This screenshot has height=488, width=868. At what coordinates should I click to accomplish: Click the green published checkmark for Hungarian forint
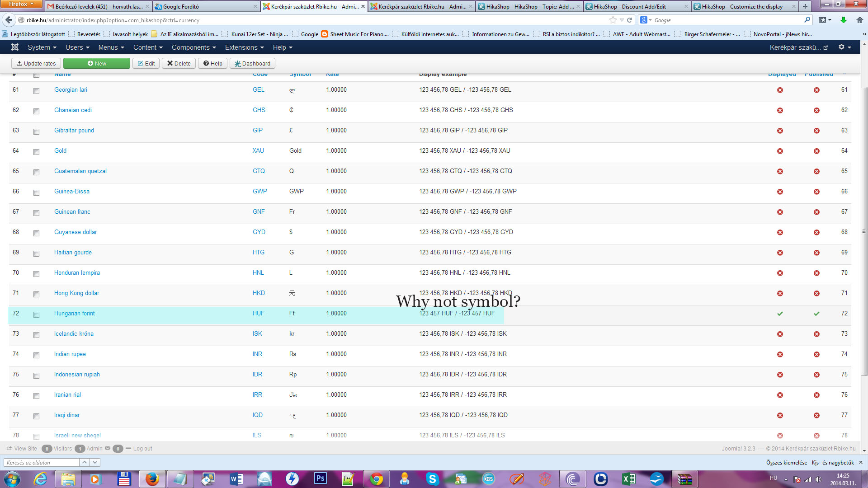coord(816,314)
